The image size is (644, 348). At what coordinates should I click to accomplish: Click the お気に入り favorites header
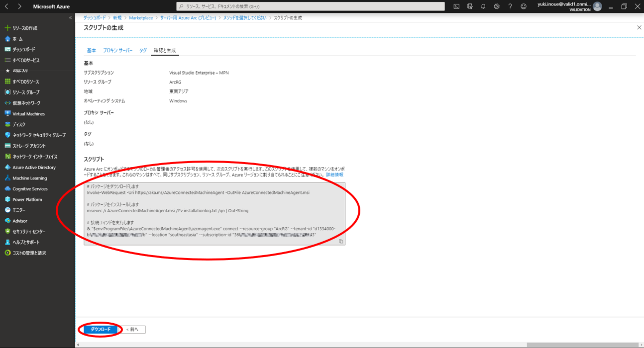(x=20, y=71)
